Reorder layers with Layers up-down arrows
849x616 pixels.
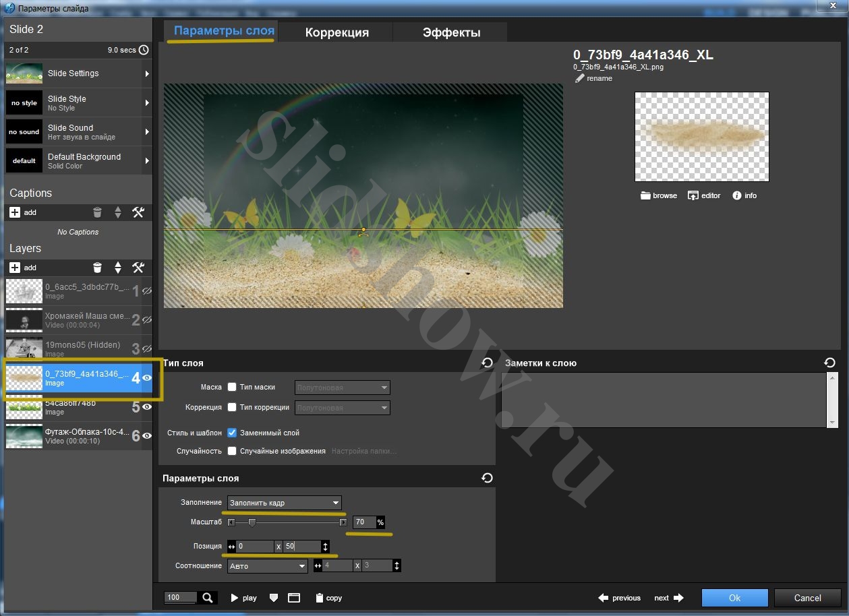118,268
